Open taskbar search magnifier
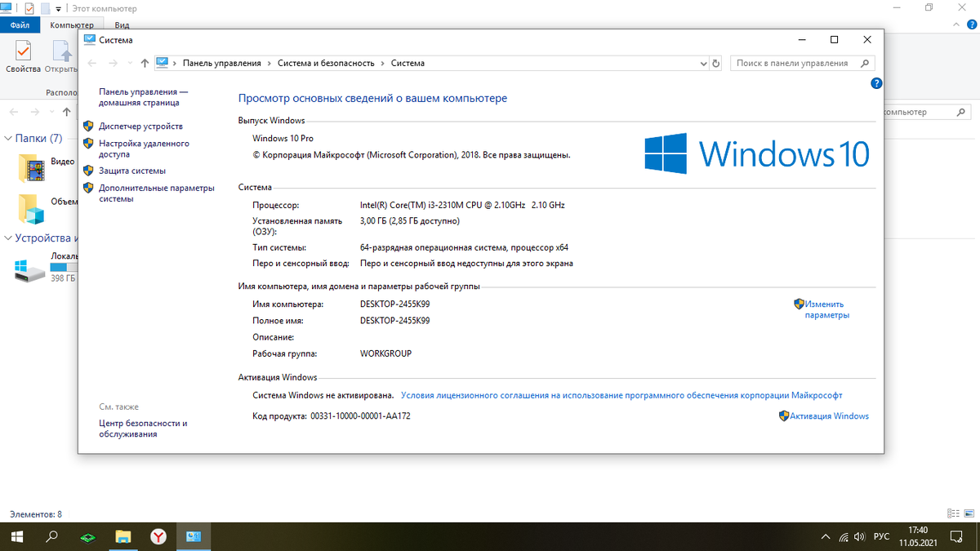 click(x=51, y=537)
